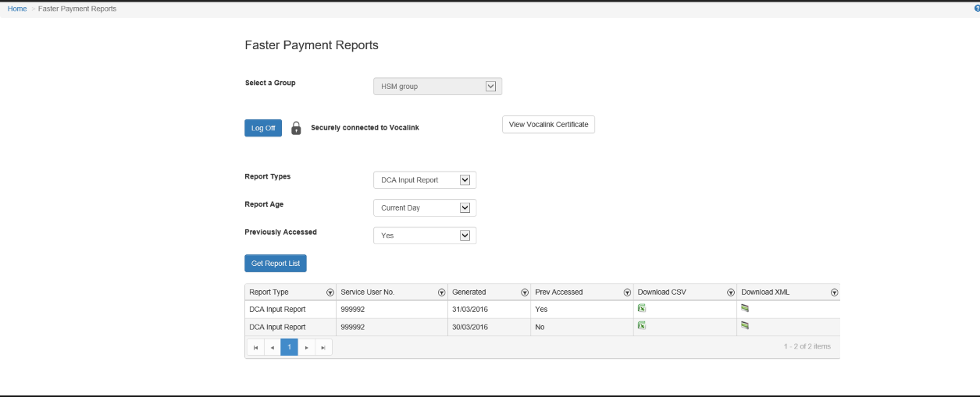980x397 pixels.
Task: Click the Get Report List button
Action: coord(275,264)
